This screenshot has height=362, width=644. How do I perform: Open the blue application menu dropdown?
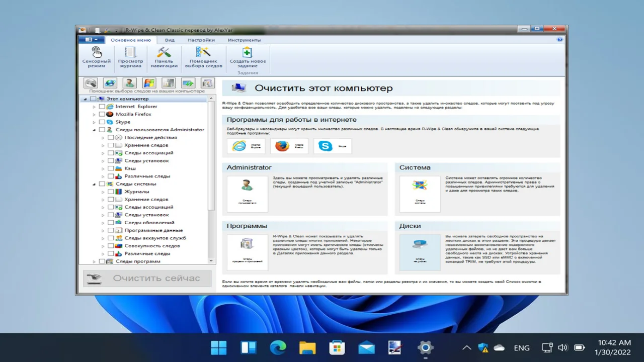click(91, 40)
